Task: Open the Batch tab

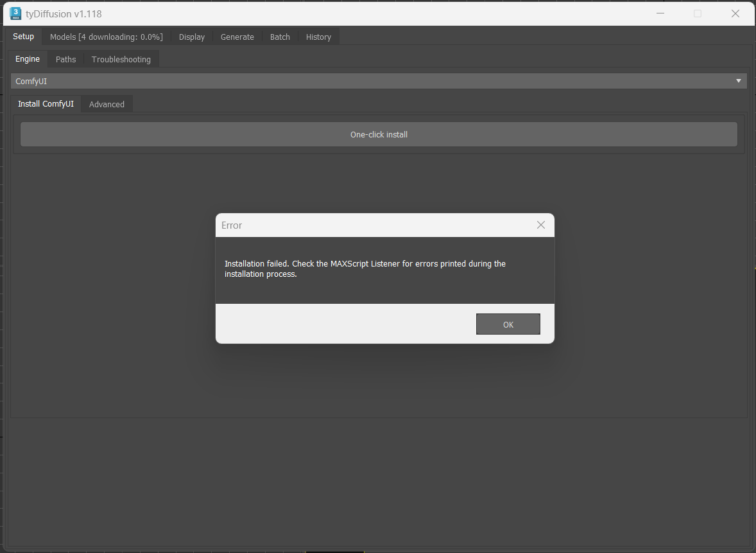Action: [280, 37]
